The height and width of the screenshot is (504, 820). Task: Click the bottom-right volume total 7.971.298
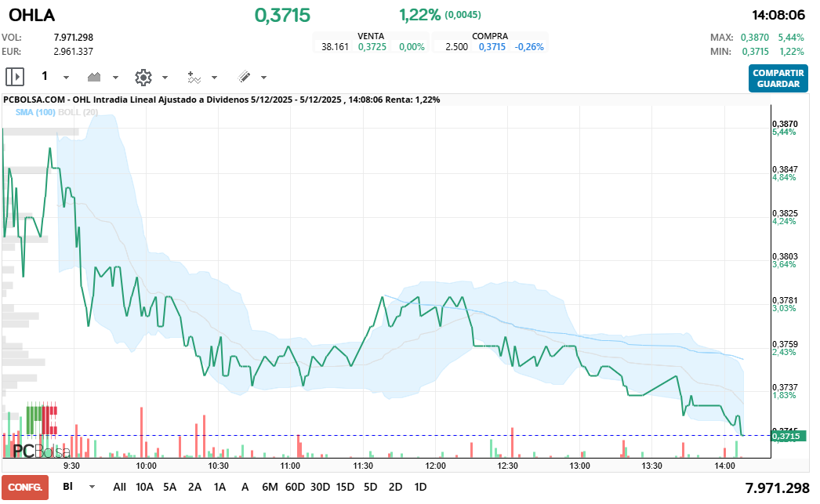coord(777,488)
